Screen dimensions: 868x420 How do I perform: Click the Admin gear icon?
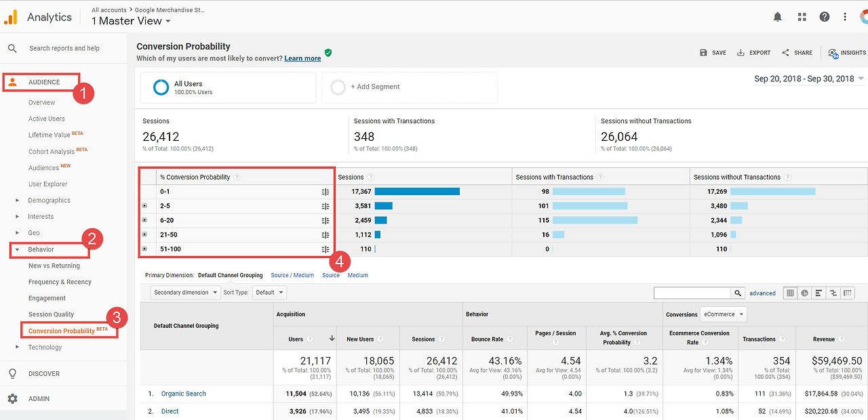pyautogui.click(x=12, y=399)
